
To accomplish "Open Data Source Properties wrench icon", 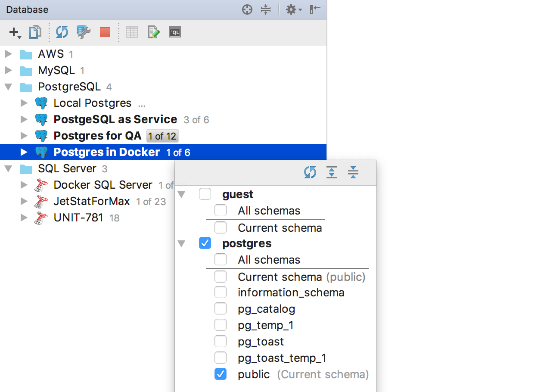I will point(84,32).
